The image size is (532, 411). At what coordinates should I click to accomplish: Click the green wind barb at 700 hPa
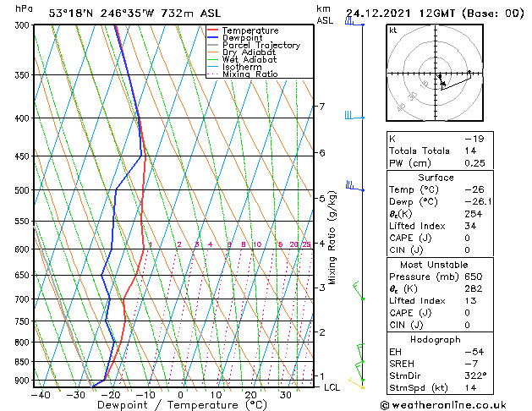point(359,291)
